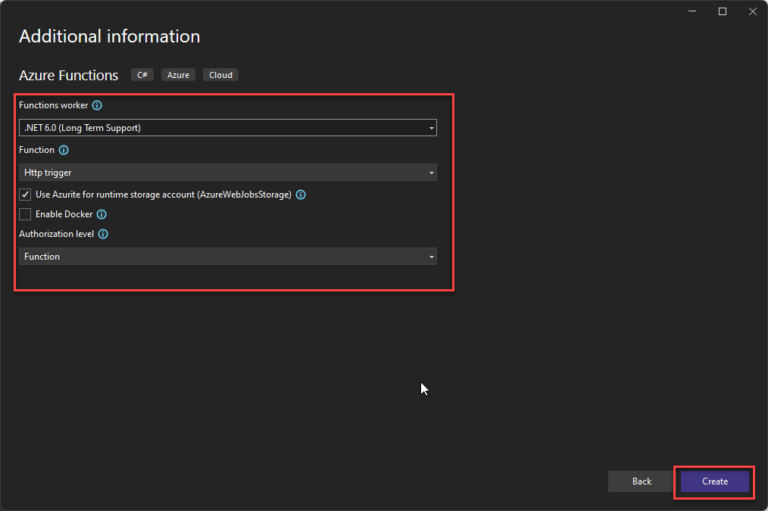
Task: Click the info icon next to Function label
Action: pos(64,150)
